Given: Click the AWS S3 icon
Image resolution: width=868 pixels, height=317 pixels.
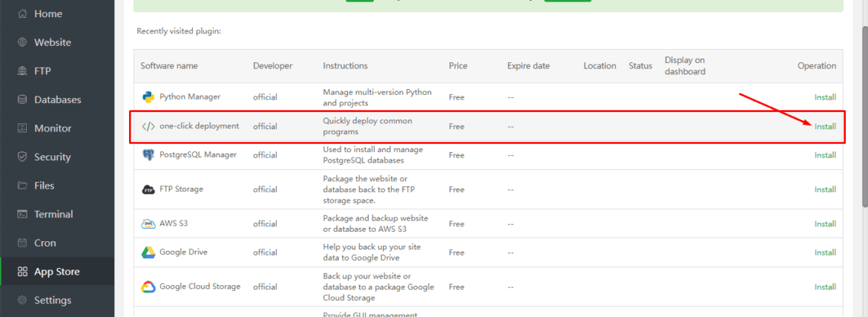Looking at the screenshot, I should [x=148, y=224].
